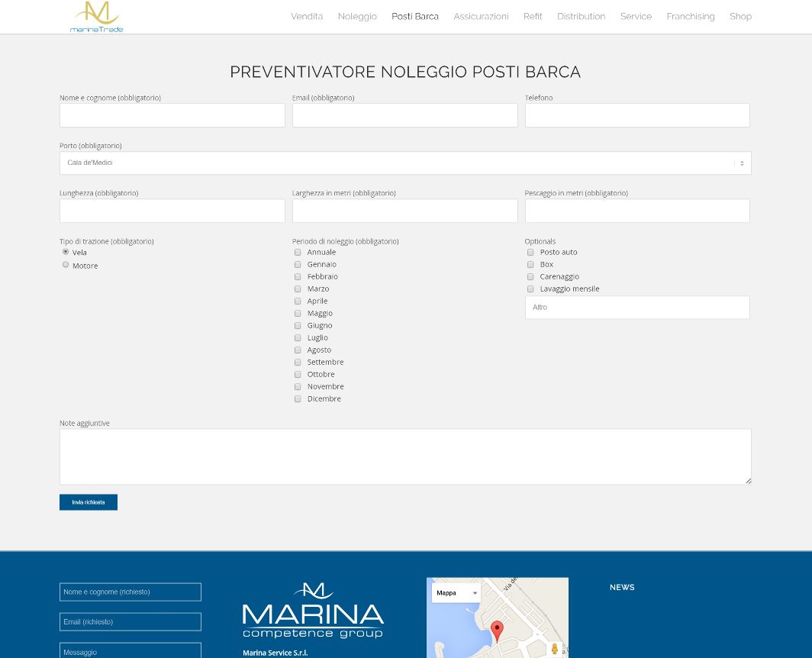The height and width of the screenshot is (658, 812).
Task: Submit with Invia richiesta button
Action: (x=89, y=502)
